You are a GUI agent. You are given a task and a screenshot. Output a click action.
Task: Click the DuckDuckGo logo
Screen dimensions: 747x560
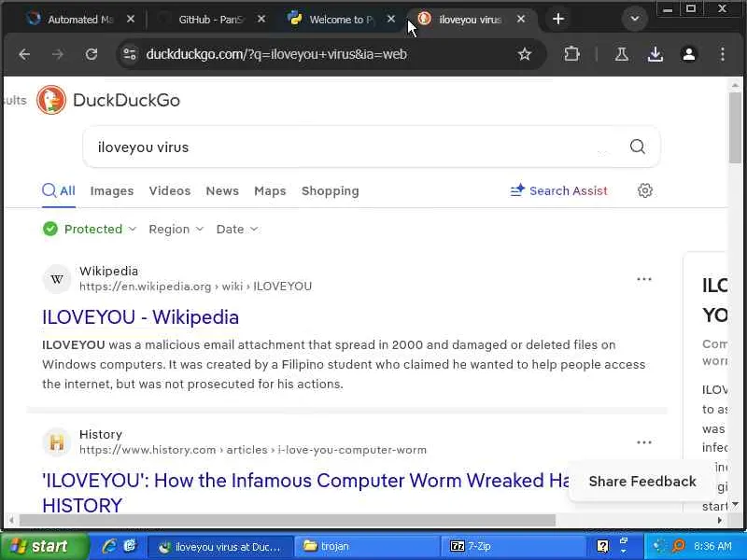(x=108, y=100)
